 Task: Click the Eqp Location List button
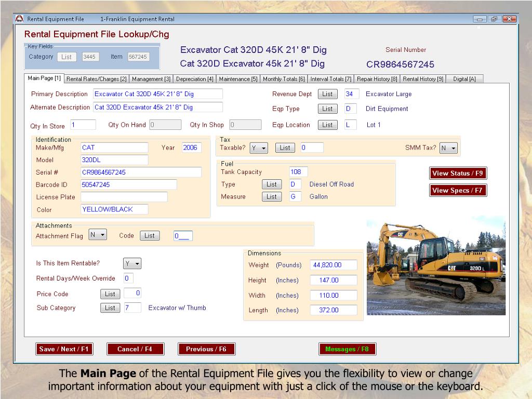tap(327, 125)
